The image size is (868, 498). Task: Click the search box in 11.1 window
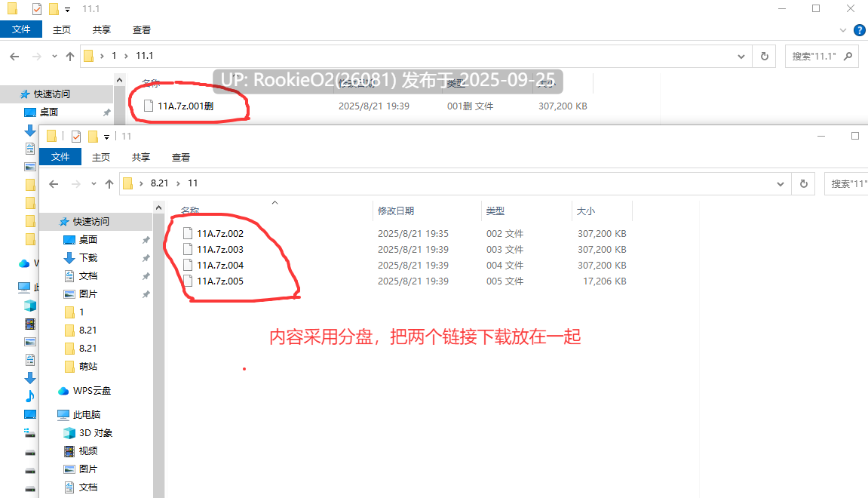click(822, 57)
